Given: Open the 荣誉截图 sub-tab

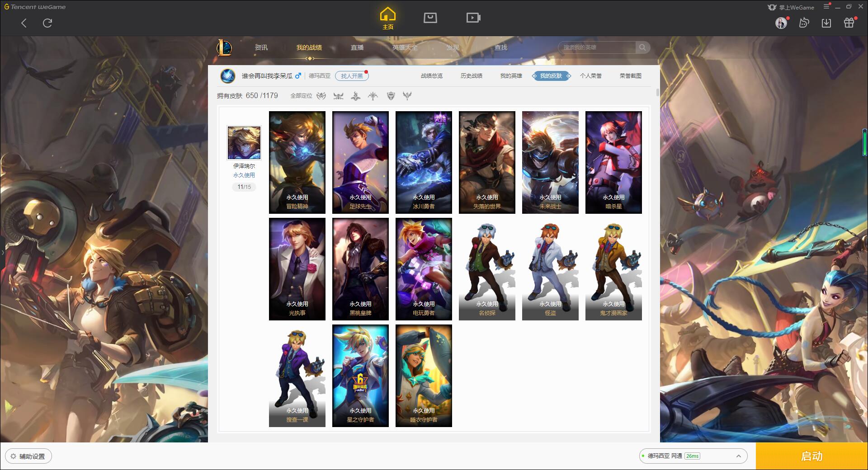Looking at the screenshot, I should 631,76.
